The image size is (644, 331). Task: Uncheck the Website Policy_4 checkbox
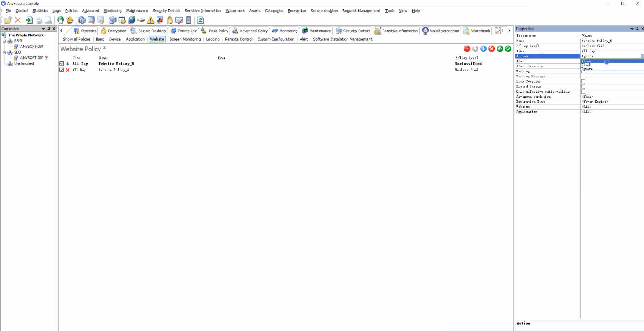[61, 70]
